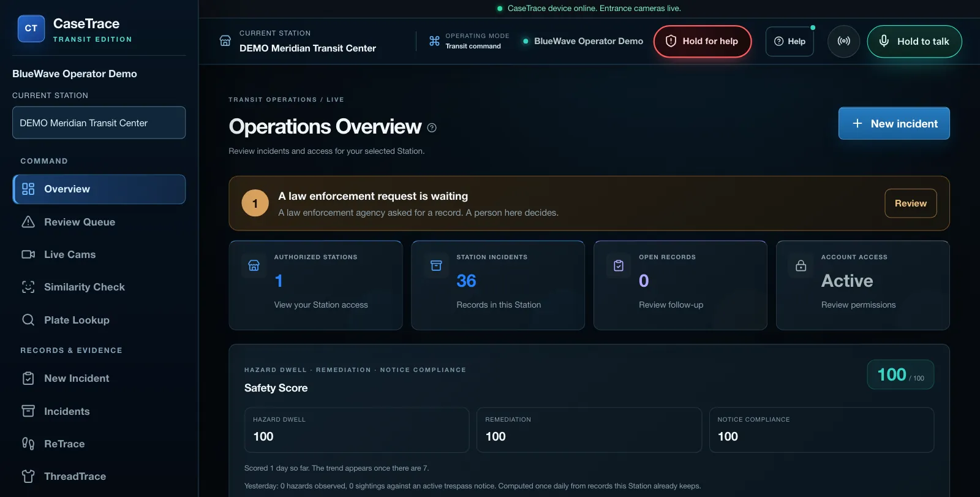Click the current station store icon in header
This screenshot has width=980, height=497.
[225, 40]
